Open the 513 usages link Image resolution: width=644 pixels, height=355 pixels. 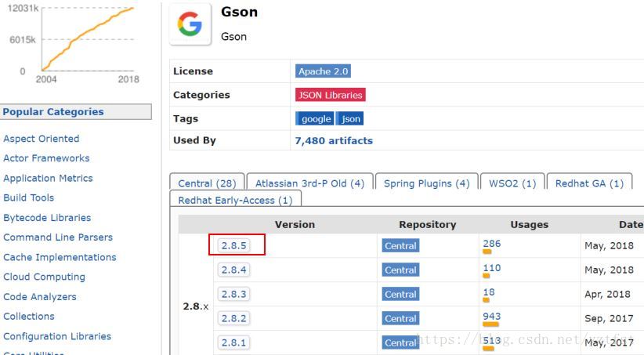click(x=492, y=341)
